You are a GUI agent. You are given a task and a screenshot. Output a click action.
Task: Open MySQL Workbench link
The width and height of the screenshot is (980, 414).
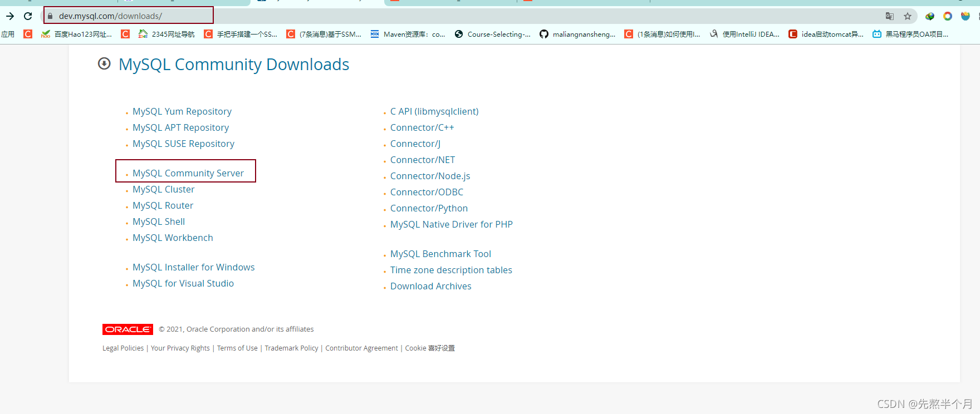[173, 238]
